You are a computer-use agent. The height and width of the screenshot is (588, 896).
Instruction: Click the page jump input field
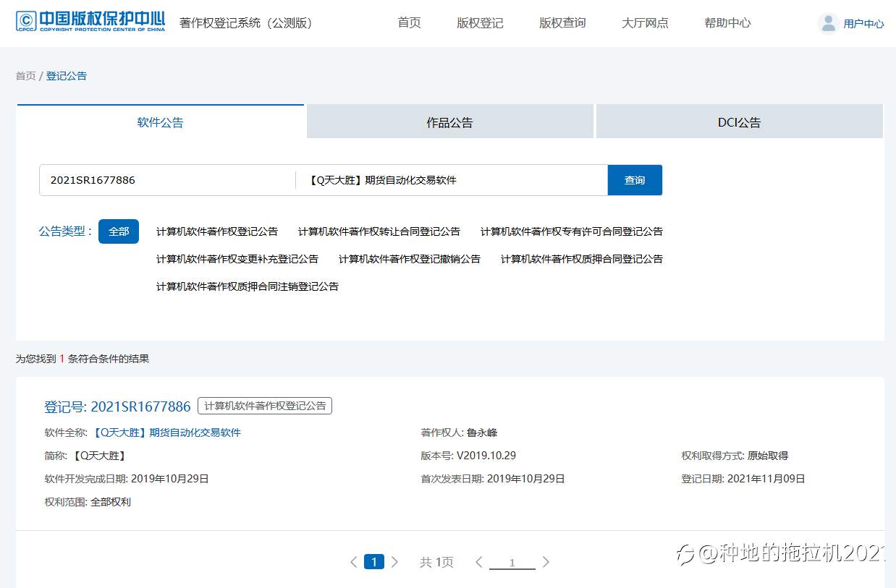coord(512,562)
